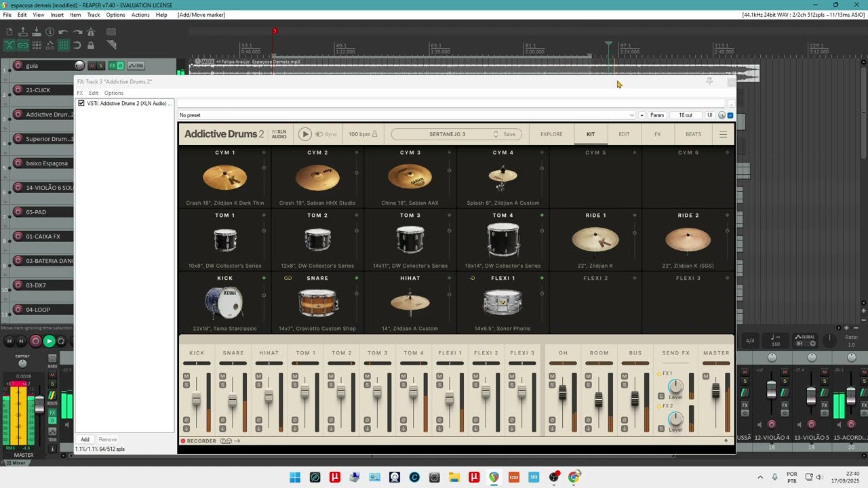The image size is (868, 488).
Task: Click the green play button in transport
Action: [x=49, y=342]
